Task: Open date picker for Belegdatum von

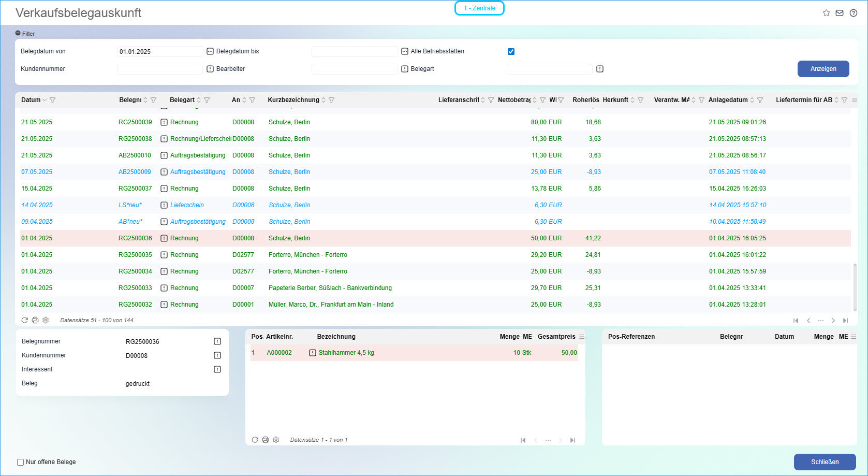Action: click(210, 51)
